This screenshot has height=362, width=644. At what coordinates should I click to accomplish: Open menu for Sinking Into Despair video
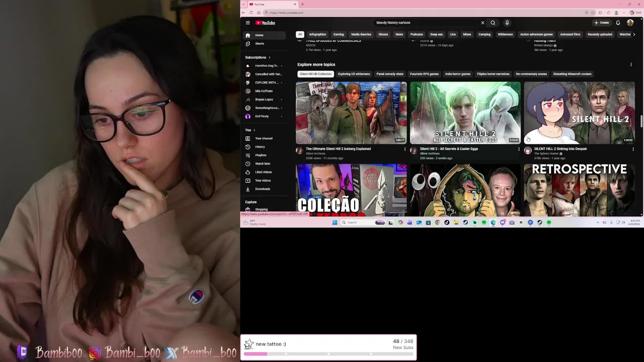pos(633,149)
